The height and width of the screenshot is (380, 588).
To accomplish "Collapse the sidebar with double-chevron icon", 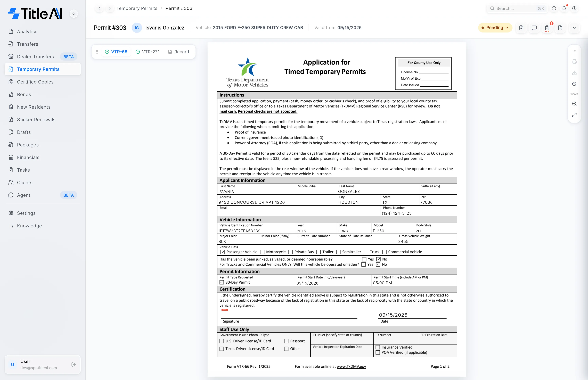I will pyautogui.click(x=74, y=14).
